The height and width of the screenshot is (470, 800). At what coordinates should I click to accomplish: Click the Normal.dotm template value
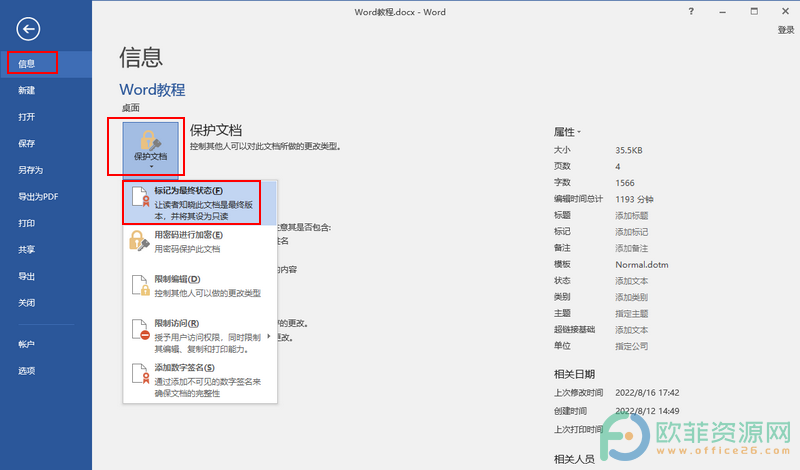(x=642, y=265)
